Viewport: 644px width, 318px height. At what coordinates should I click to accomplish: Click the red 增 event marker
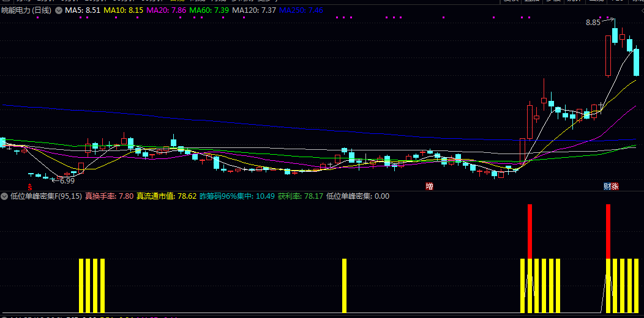tap(430, 186)
